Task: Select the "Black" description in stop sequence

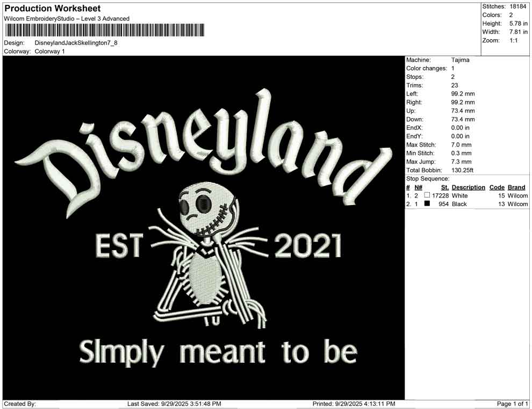Action: coord(459,204)
